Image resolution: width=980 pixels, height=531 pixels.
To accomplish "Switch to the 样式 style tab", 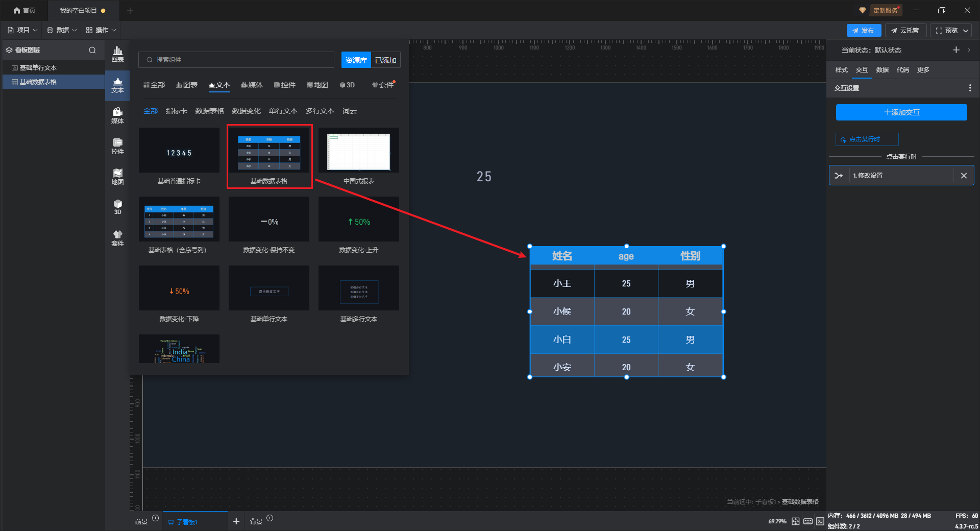I will pyautogui.click(x=841, y=70).
